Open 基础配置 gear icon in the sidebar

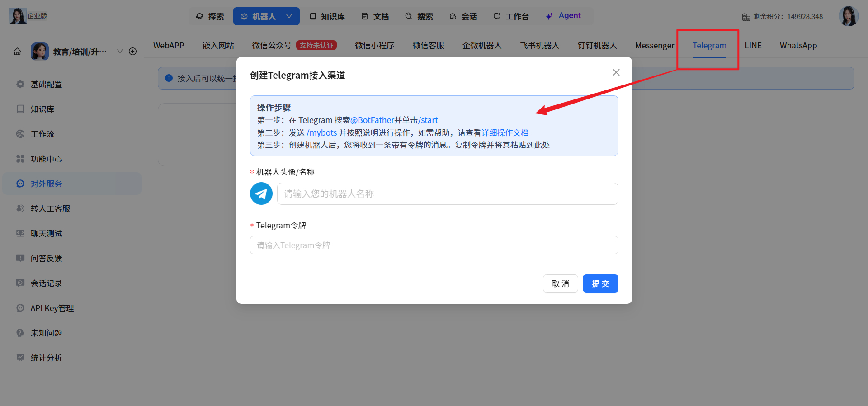[x=20, y=84]
